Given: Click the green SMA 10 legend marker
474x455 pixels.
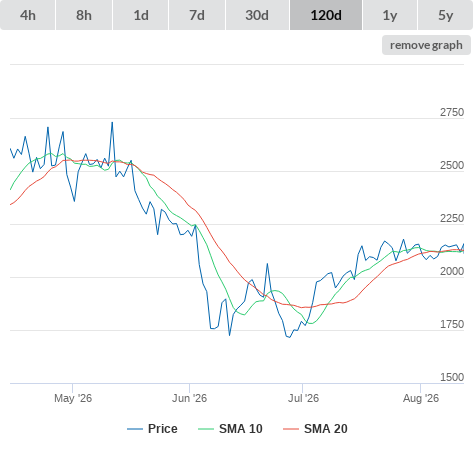Looking at the screenshot, I should 206,429.
